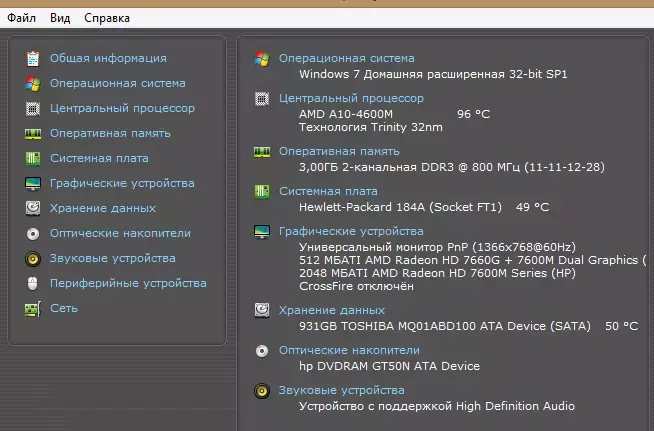The width and height of the screenshot is (654, 431).
Task: Open Оптические накопители section in sidebar
Action: pos(120,233)
